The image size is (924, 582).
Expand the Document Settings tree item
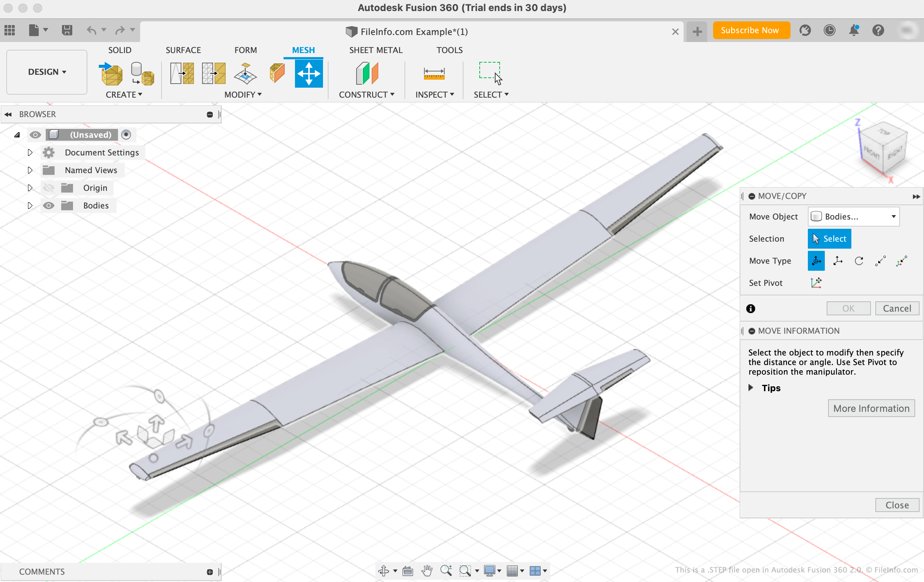pyautogui.click(x=29, y=152)
